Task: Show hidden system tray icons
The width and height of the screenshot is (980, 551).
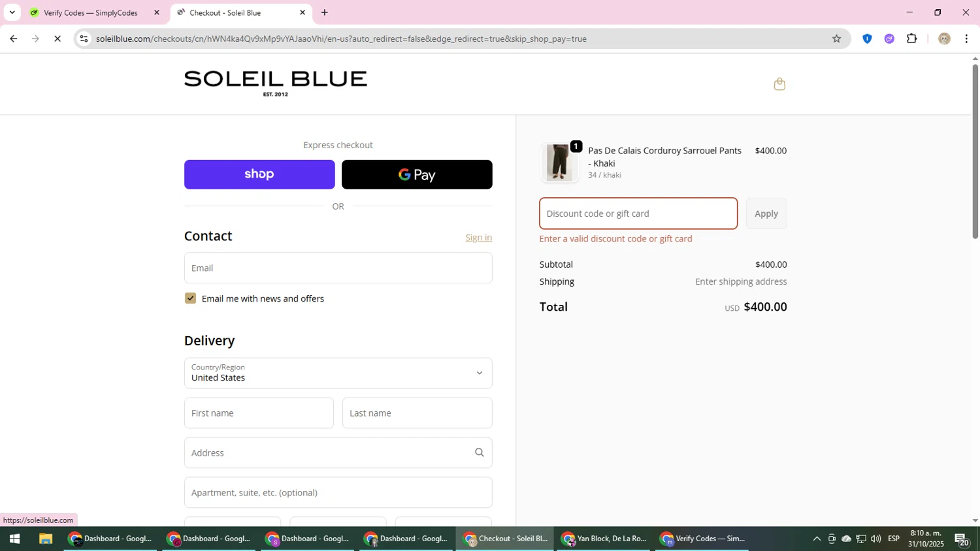Action: (817, 539)
